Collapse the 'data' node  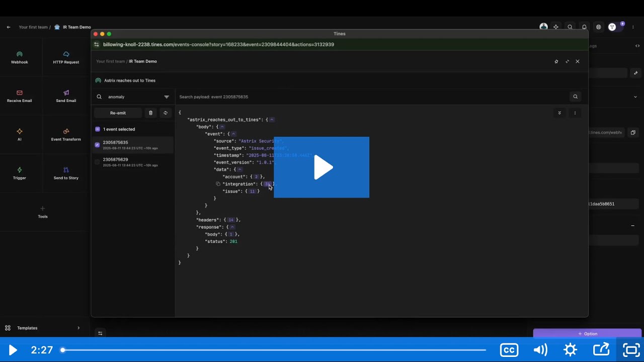[239, 169]
